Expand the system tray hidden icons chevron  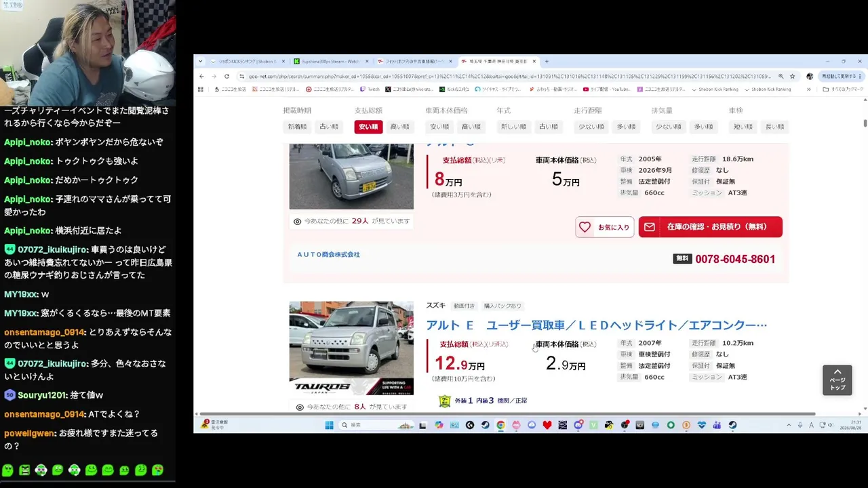point(789,425)
